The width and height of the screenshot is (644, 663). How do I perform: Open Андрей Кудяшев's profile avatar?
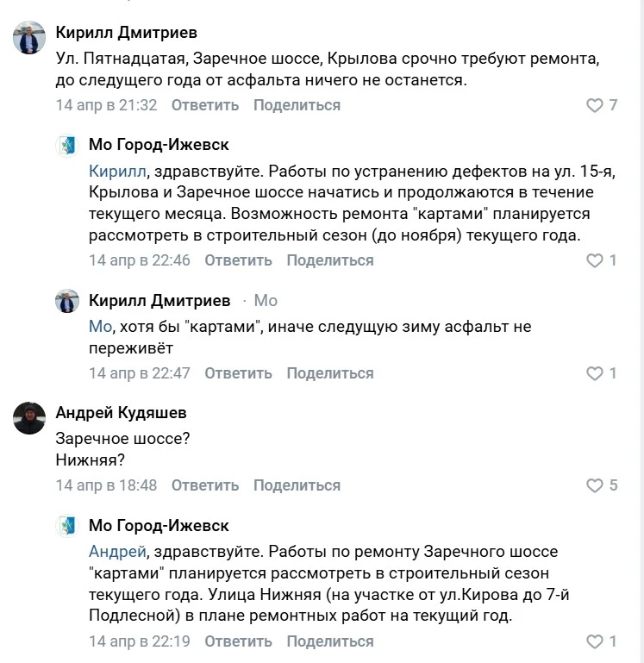(30, 419)
